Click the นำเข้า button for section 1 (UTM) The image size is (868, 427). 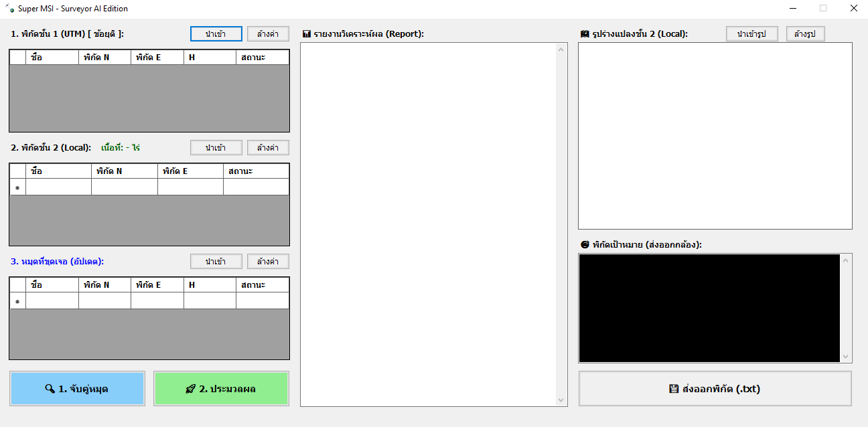pyautogui.click(x=216, y=33)
